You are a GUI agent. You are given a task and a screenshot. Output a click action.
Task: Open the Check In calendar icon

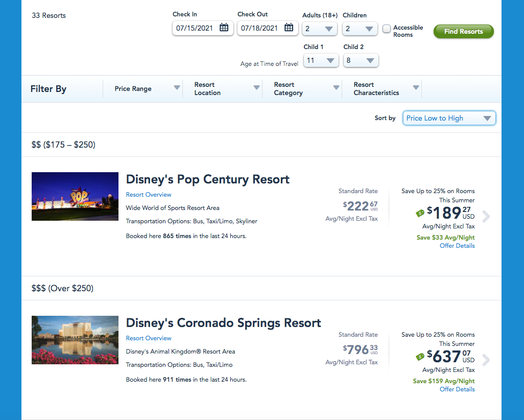pos(224,28)
